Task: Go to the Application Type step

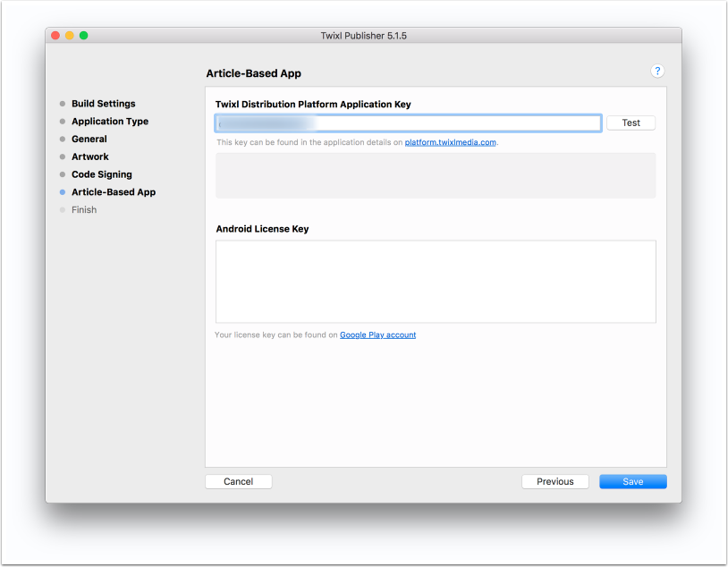Action: [110, 122]
